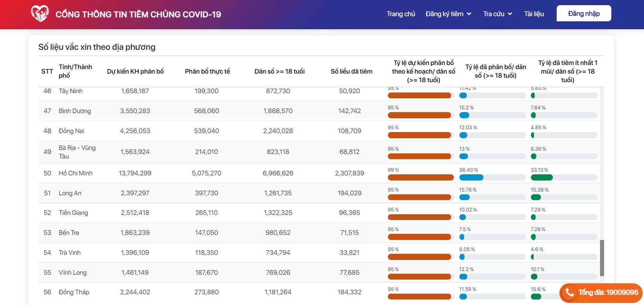This screenshot has width=644, height=305.
Task: Expand the Tra cứu dropdown chevron
Action: [510, 14]
